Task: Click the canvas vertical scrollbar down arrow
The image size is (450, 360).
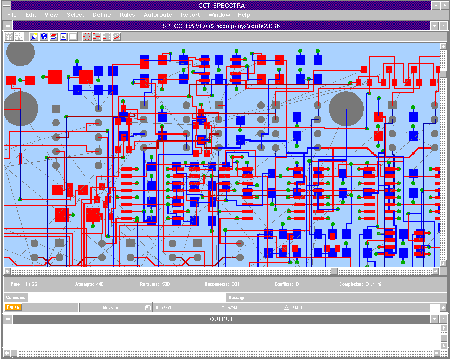Action: (443, 263)
